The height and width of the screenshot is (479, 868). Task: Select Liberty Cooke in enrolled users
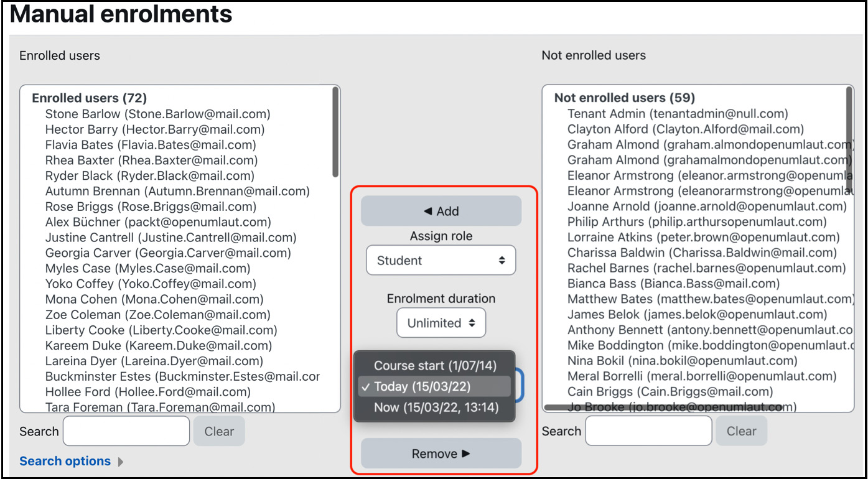[161, 330]
